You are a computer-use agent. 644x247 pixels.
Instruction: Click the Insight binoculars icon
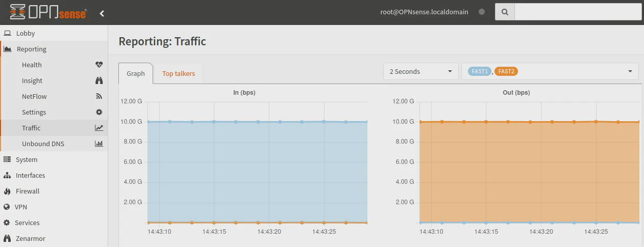pos(99,80)
